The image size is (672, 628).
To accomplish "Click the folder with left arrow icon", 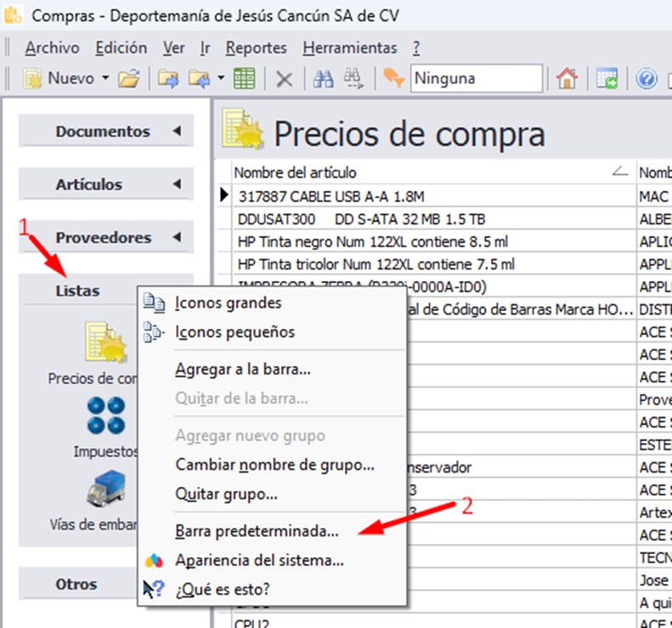I will [x=200, y=78].
